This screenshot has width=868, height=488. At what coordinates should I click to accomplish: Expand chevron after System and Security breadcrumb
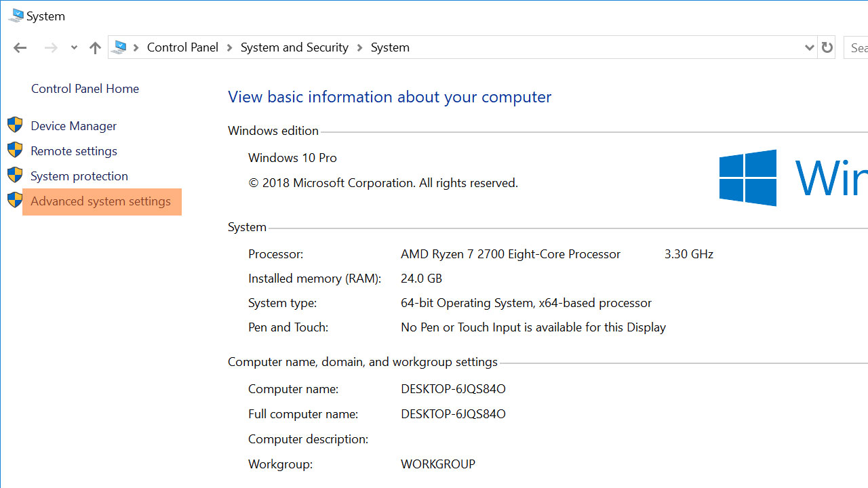point(359,47)
